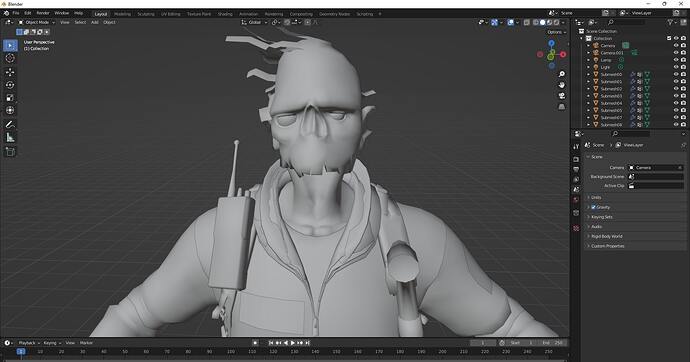Select the Measure tool
Viewport: 690px width, 362px height.
(10, 138)
